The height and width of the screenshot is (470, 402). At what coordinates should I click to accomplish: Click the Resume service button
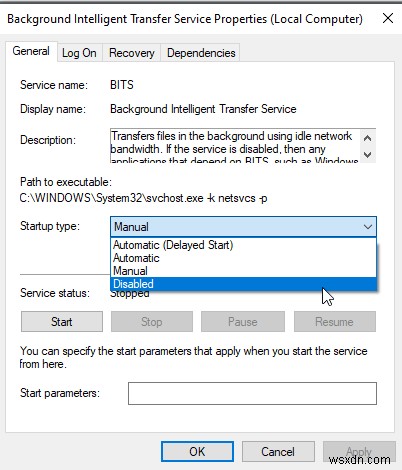click(x=335, y=322)
